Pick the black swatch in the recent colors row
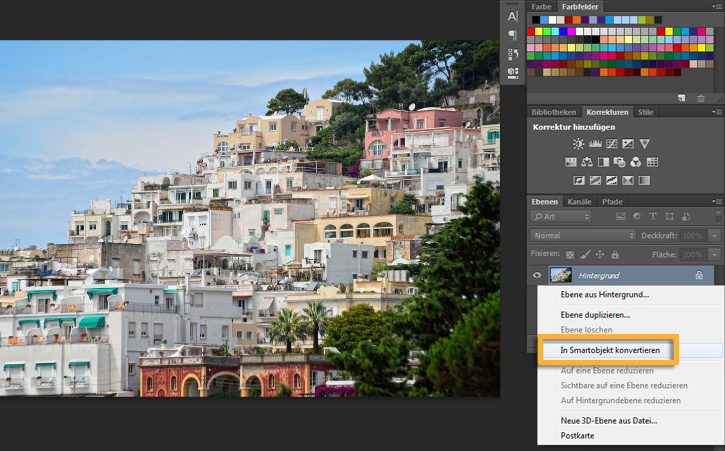The image size is (725, 451). 535,20
